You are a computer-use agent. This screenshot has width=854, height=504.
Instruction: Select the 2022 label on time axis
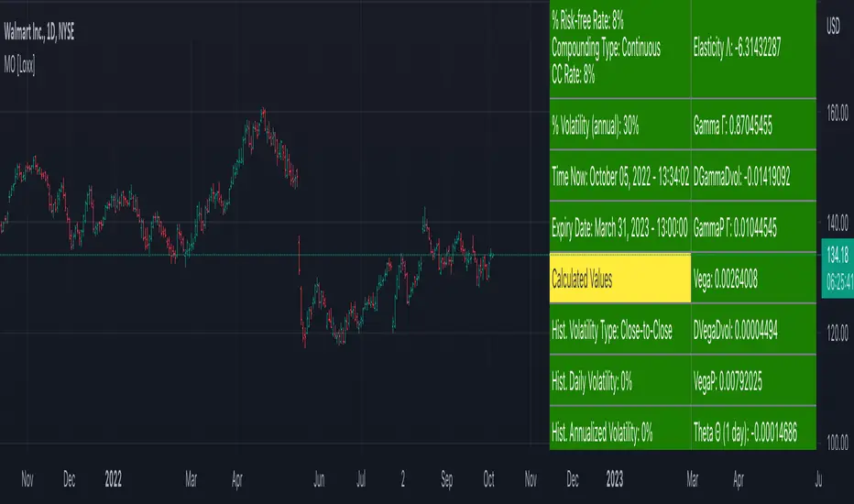pos(113,477)
